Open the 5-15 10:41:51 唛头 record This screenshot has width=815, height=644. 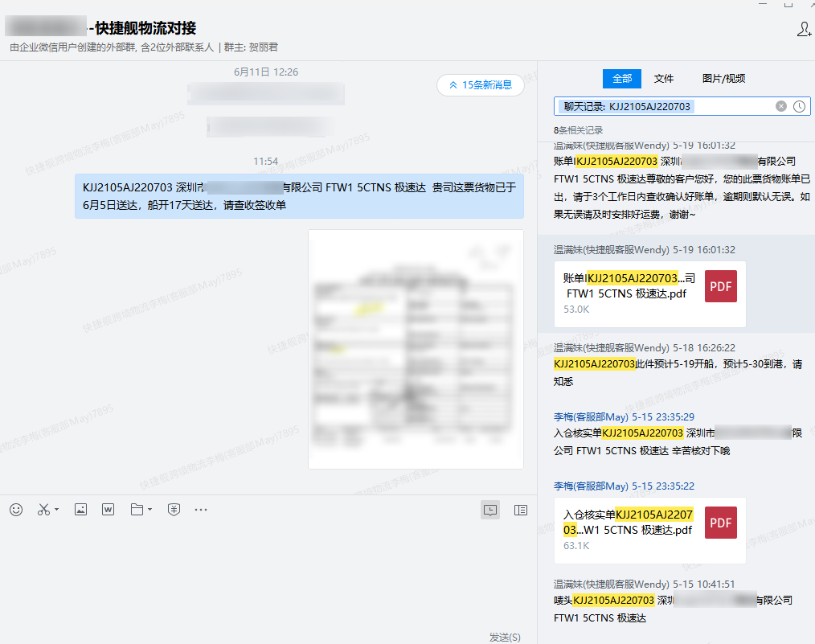(674, 601)
